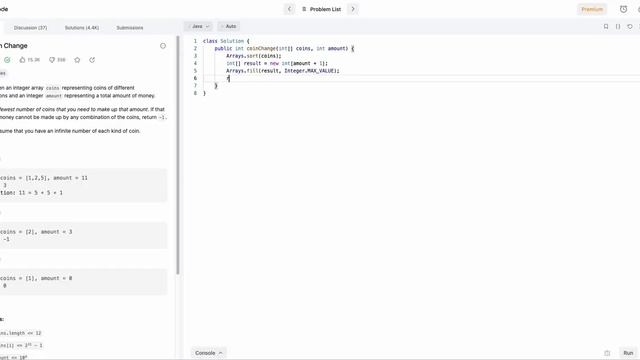Open the Java language dropdown
Viewport: 640px width, 360px height.
(x=198, y=26)
